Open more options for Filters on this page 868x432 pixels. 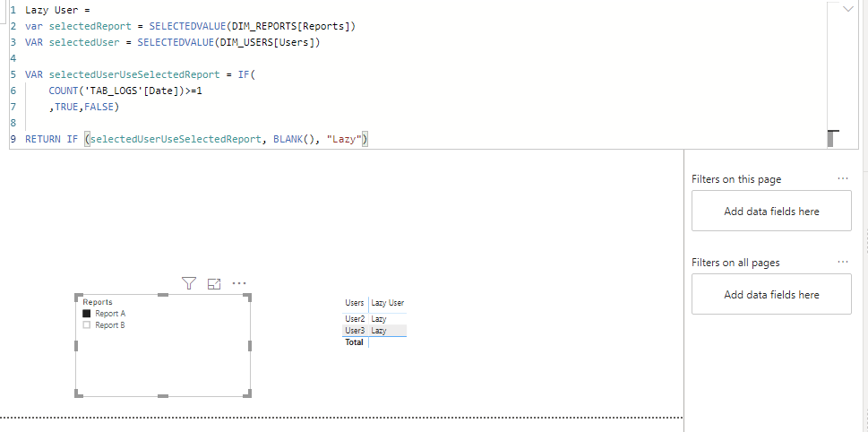[x=843, y=178]
